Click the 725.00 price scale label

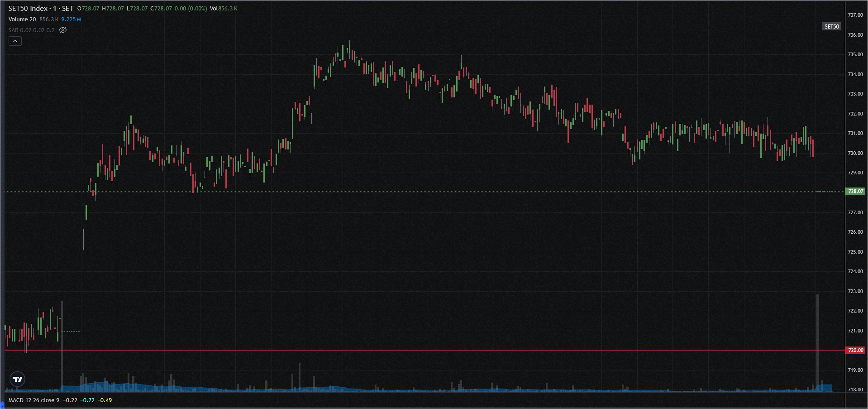pyautogui.click(x=855, y=252)
